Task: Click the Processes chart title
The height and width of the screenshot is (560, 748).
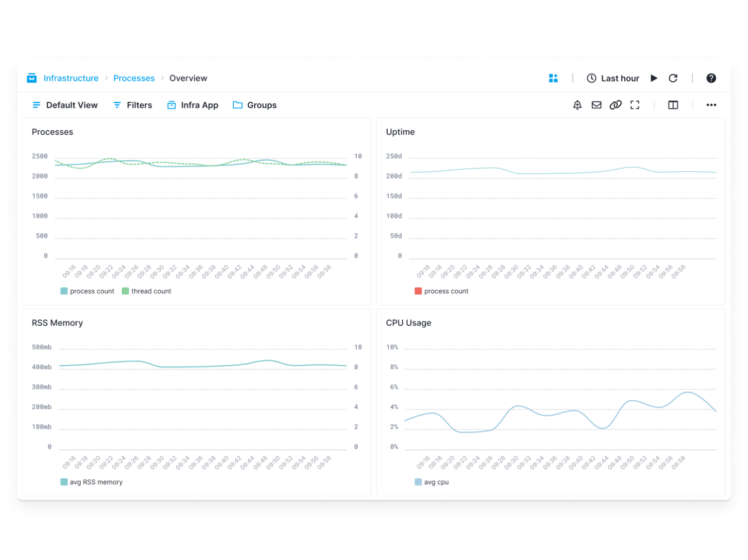Action: 52,132
